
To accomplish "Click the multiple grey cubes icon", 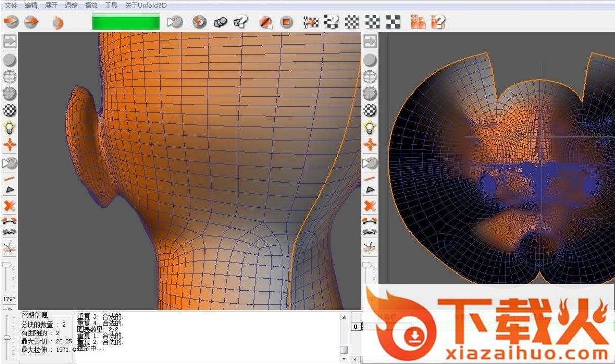I will click(x=220, y=22).
